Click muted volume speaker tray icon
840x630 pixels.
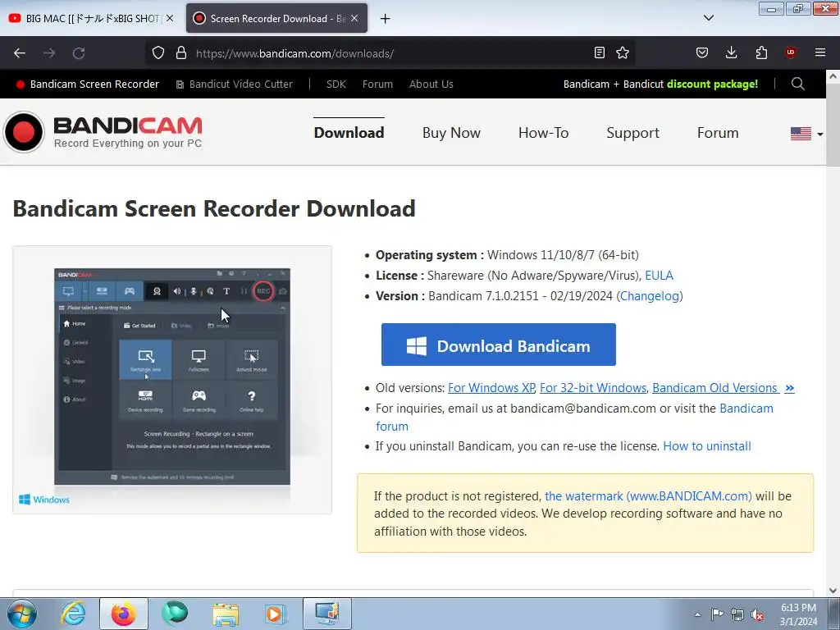[757, 614]
